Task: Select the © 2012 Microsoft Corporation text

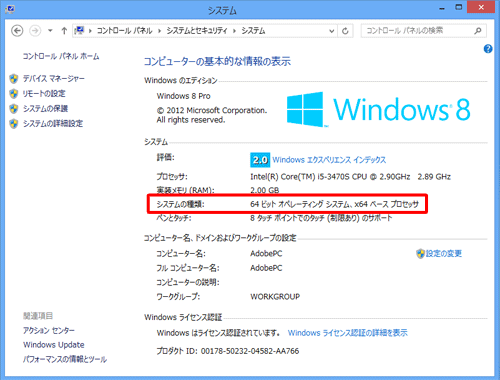Action: (x=212, y=110)
